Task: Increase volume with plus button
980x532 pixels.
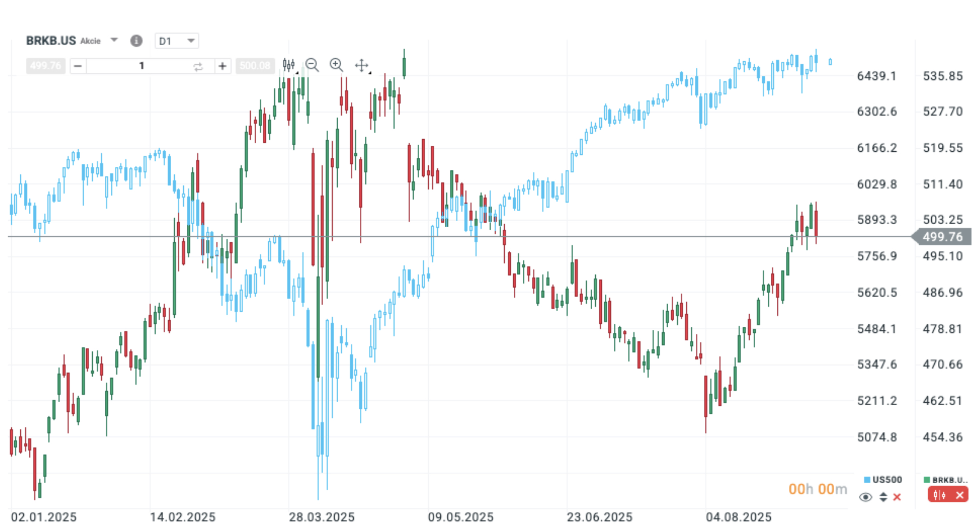Action: [x=223, y=66]
